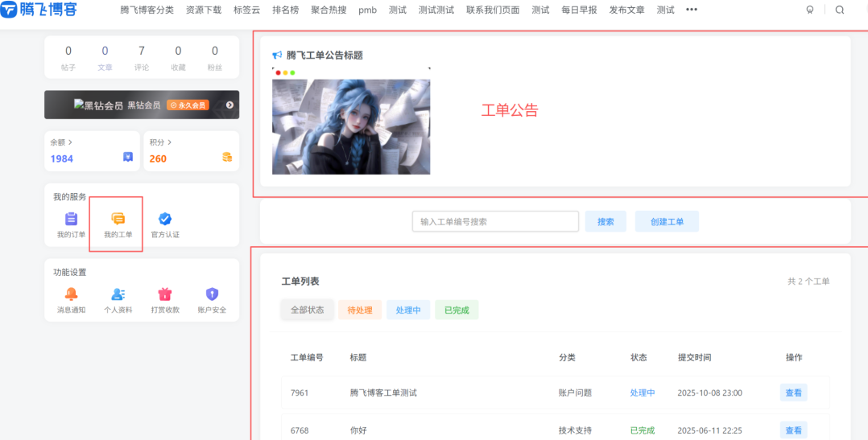The image size is (868, 440).
Task: Click ticket title 你好
Action: tap(358, 430)
